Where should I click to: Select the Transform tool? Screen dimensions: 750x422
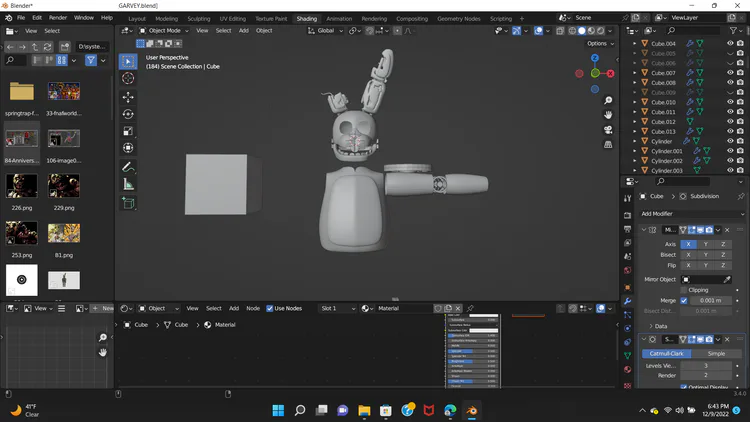pyautogui.click(x=128, y=148)
